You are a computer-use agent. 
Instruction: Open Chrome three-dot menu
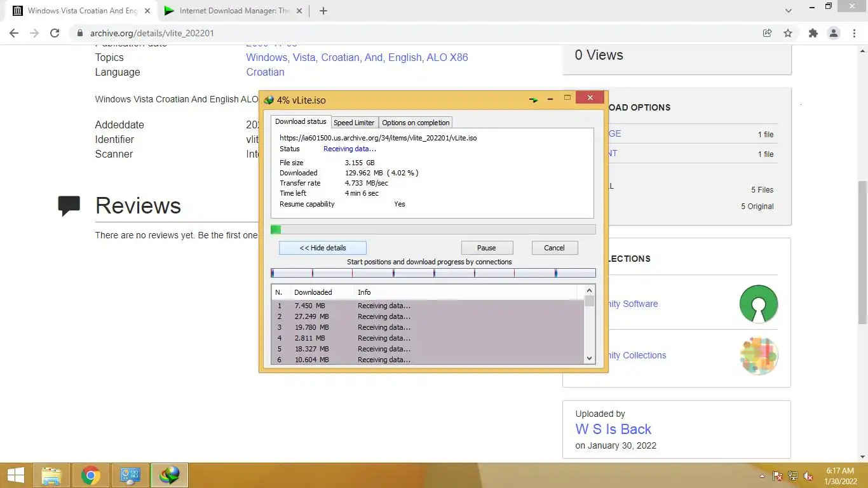point(855,33)
